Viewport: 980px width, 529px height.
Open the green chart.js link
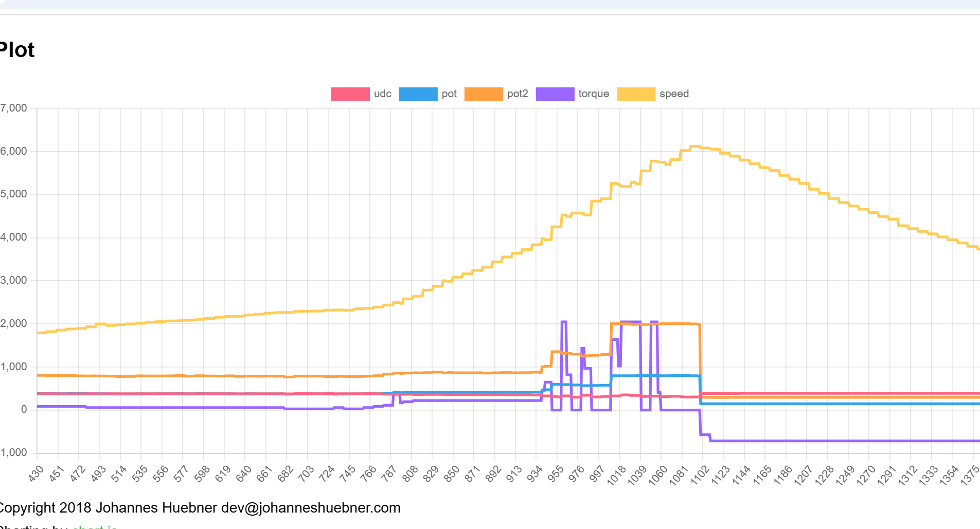click(x=95, y=526)
